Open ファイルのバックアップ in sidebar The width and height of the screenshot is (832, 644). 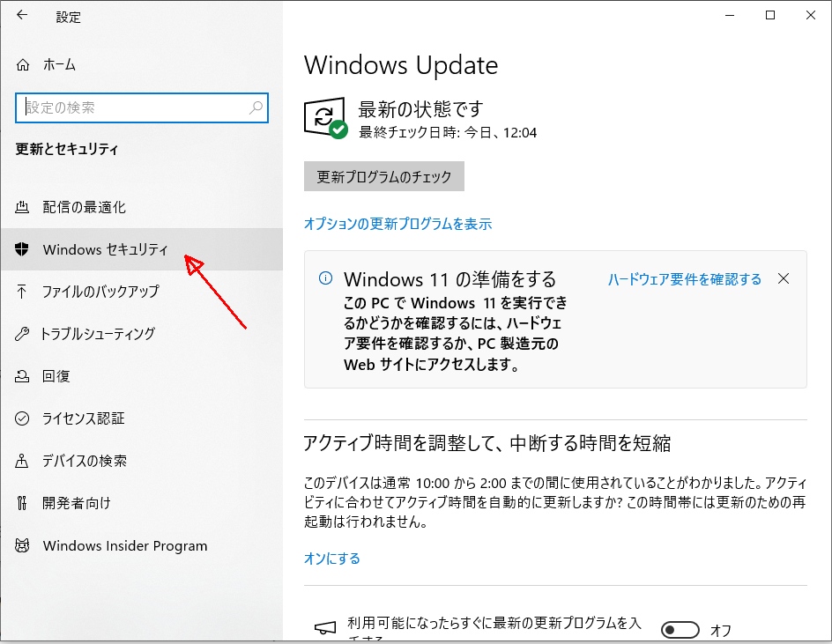tap(100, 292)
